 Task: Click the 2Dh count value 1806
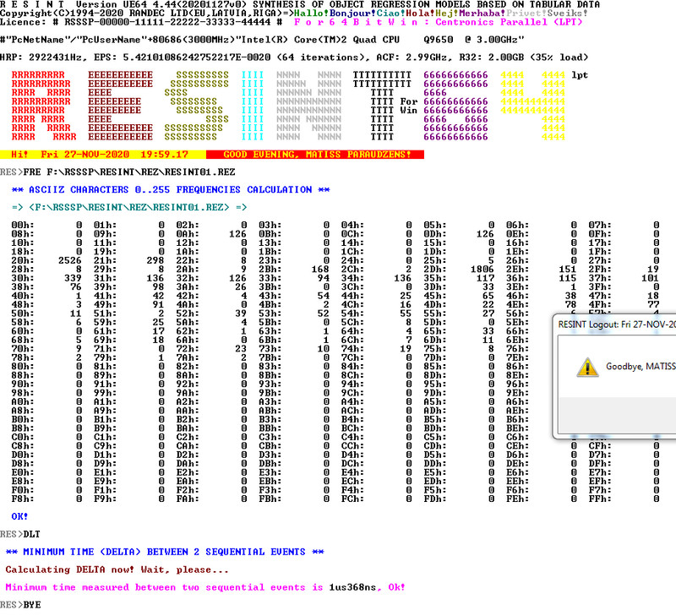(x=482, y=270)
